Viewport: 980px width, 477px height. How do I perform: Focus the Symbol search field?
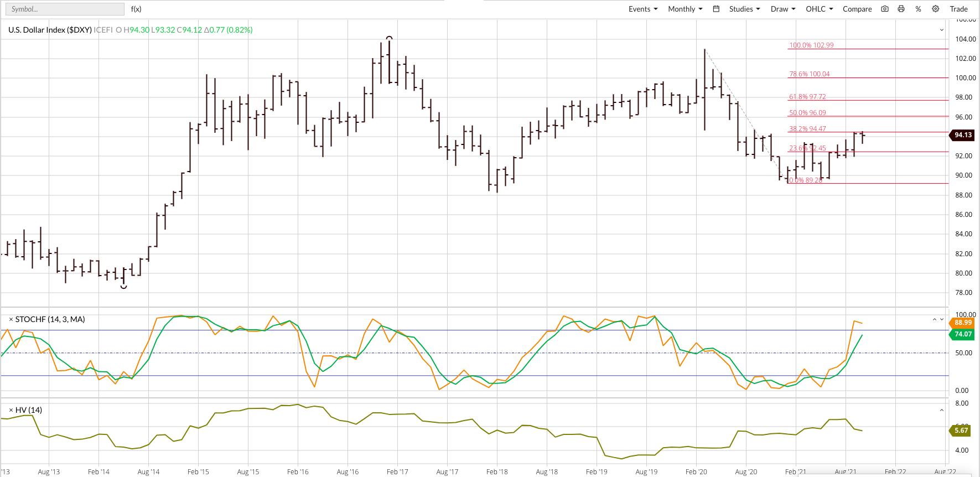click(x=64, y=9)
